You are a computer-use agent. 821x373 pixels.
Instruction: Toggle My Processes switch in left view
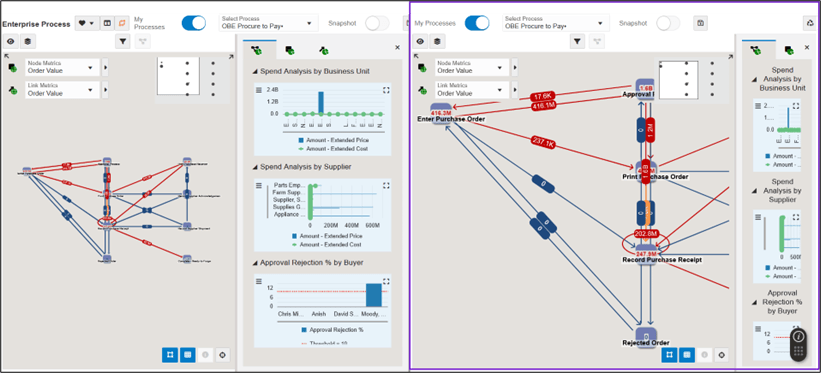(194, 23)
